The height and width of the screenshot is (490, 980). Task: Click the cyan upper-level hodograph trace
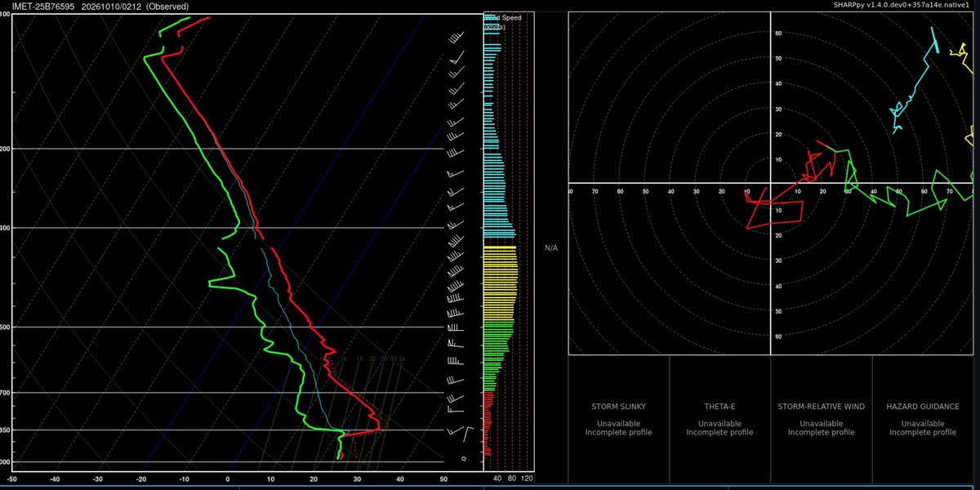coord(915,82)
